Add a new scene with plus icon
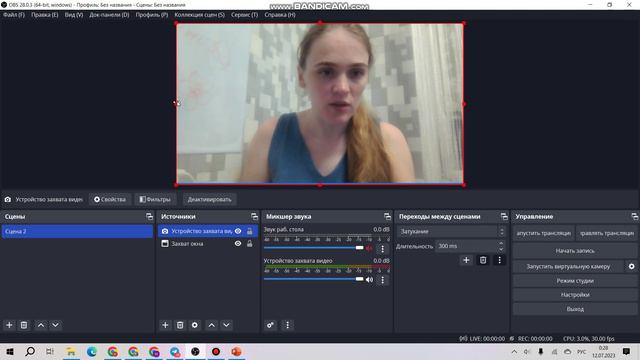 point(9,325)
